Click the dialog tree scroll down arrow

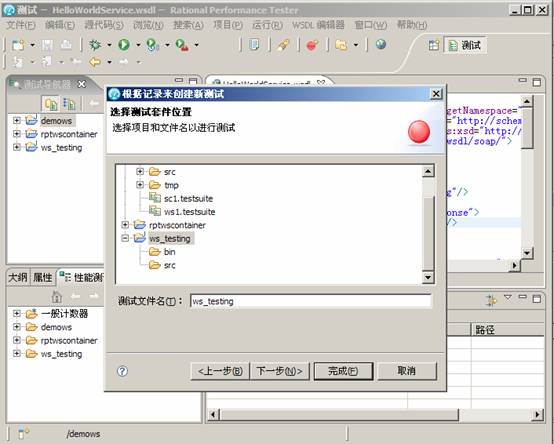pos(428,277)
